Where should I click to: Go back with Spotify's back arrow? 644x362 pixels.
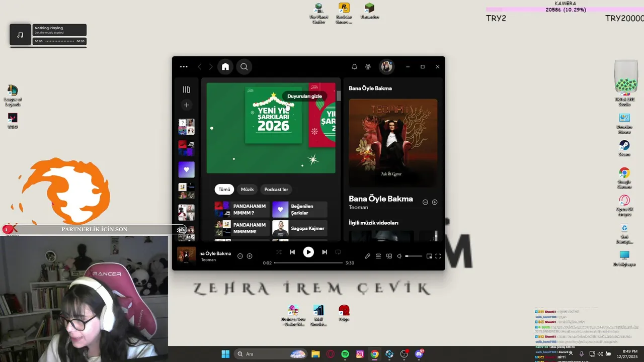[200, 67]
